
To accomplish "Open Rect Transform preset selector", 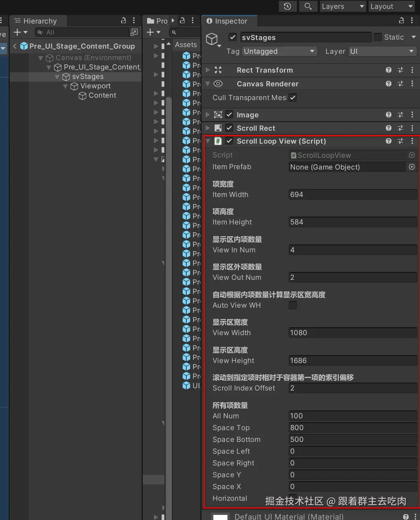I will coord(400,70).
